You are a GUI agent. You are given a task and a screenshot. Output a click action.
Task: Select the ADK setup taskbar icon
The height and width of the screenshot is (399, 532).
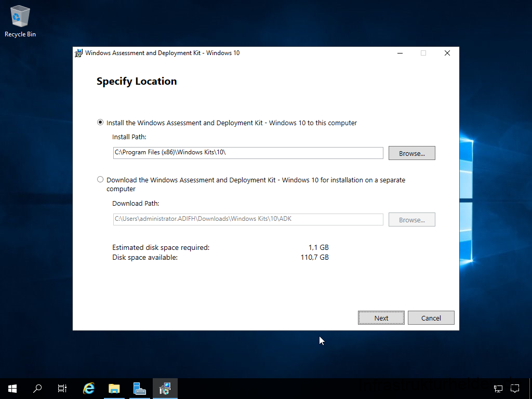pyautogui.click(x=165, y=389)
